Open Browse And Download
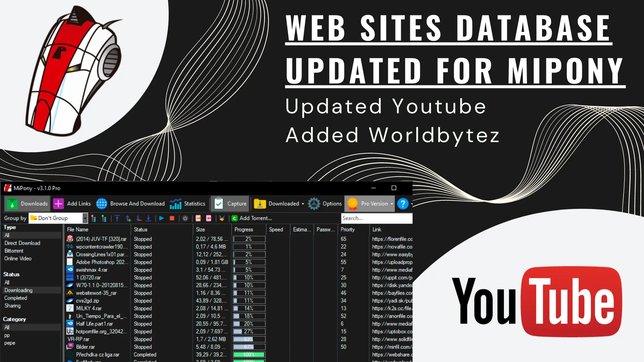Screen dimensions: 644x362 click(x=130, y=203)
